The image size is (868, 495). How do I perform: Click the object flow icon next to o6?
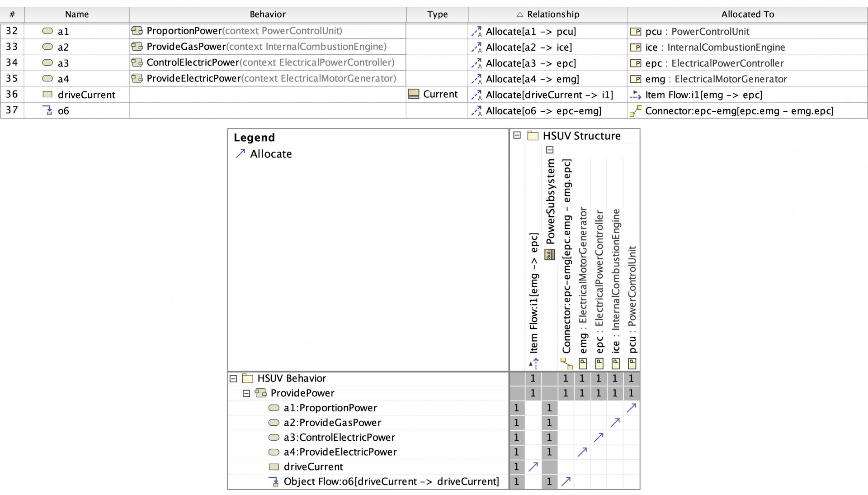(47, 111)
